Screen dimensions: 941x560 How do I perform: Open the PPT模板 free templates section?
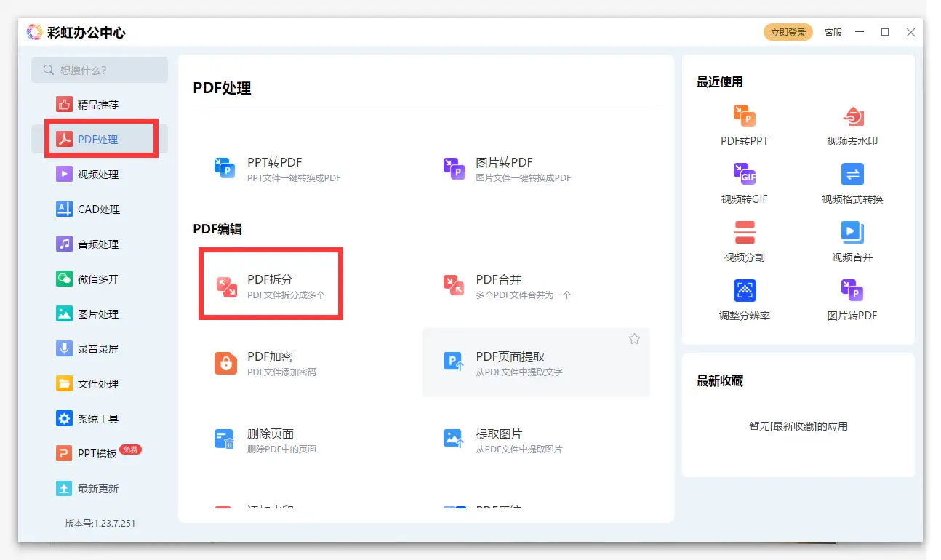point(97,454)
